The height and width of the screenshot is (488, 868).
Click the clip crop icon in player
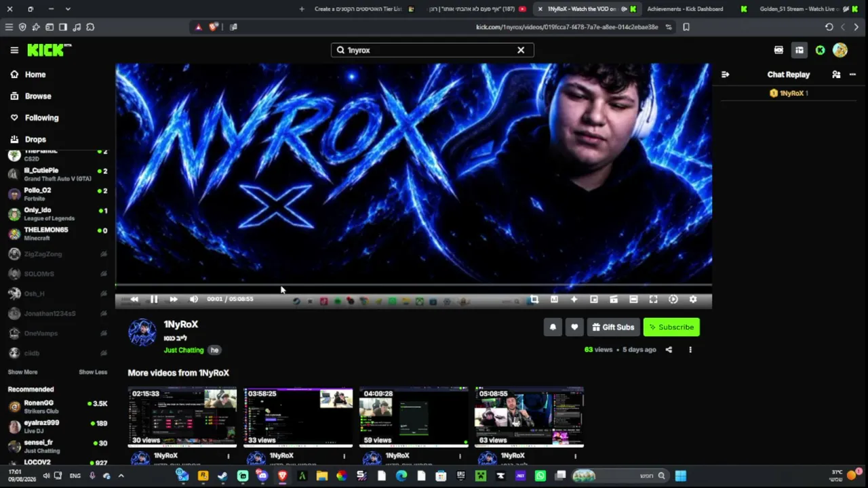(534, 299)
